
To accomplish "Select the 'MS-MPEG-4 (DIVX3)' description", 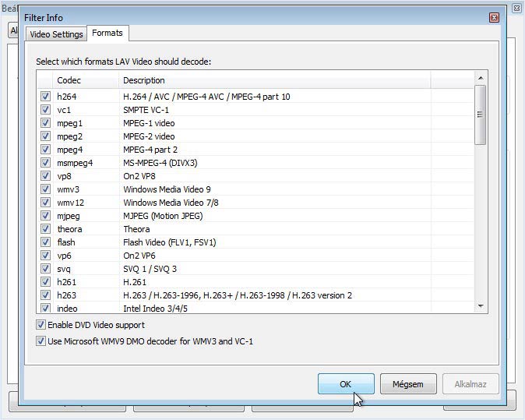I will 160,163.
